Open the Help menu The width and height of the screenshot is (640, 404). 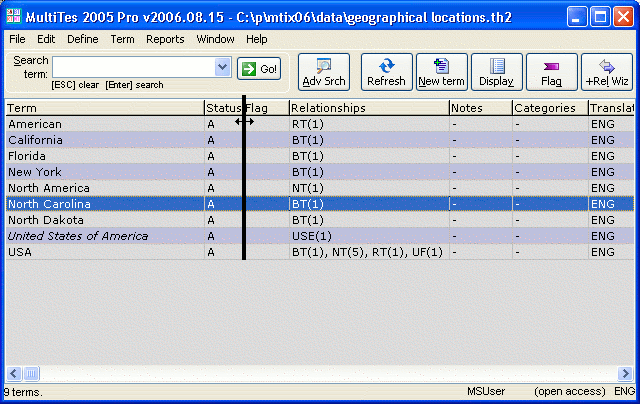point(257,39)
